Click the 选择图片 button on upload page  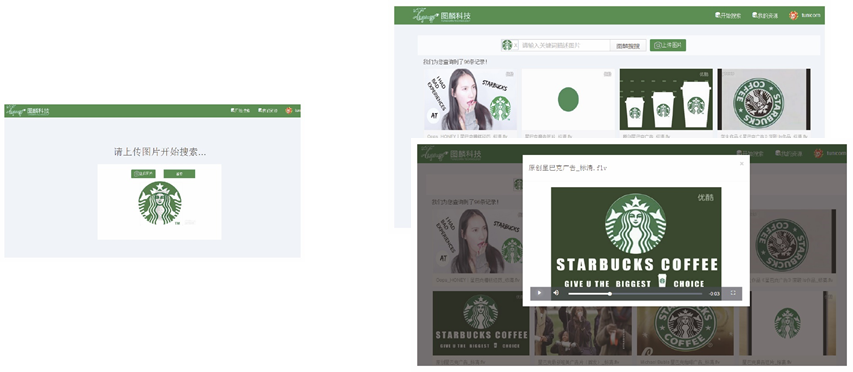(x=143, y=174)
